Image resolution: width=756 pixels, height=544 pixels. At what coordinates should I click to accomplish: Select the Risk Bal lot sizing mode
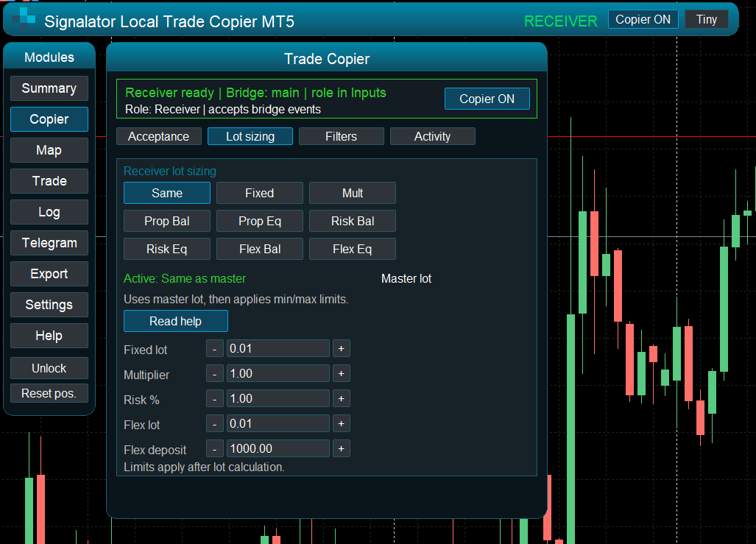pyautogui.click(x=353, y=221)
